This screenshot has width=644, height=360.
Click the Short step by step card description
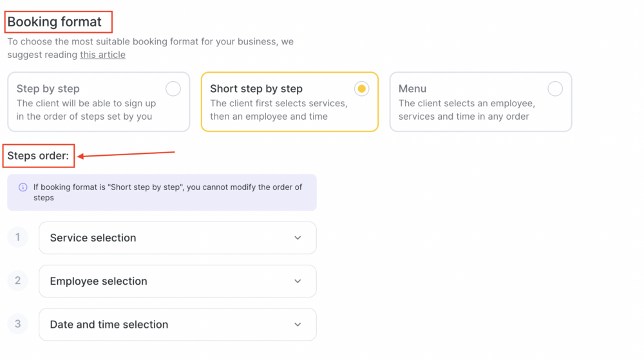coord(279,110)
